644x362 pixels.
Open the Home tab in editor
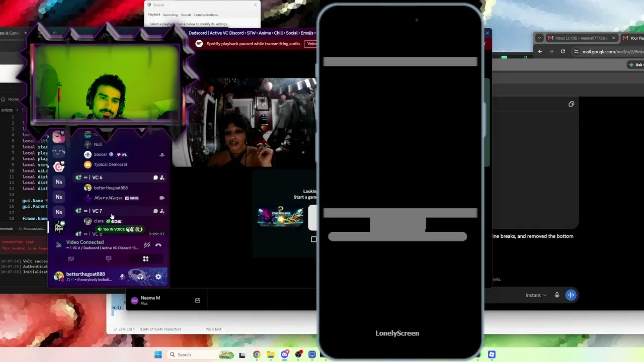click(10, 99)
